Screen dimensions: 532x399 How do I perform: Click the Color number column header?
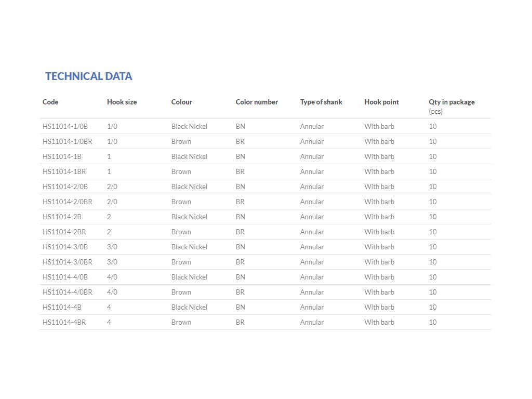point(257,102)
